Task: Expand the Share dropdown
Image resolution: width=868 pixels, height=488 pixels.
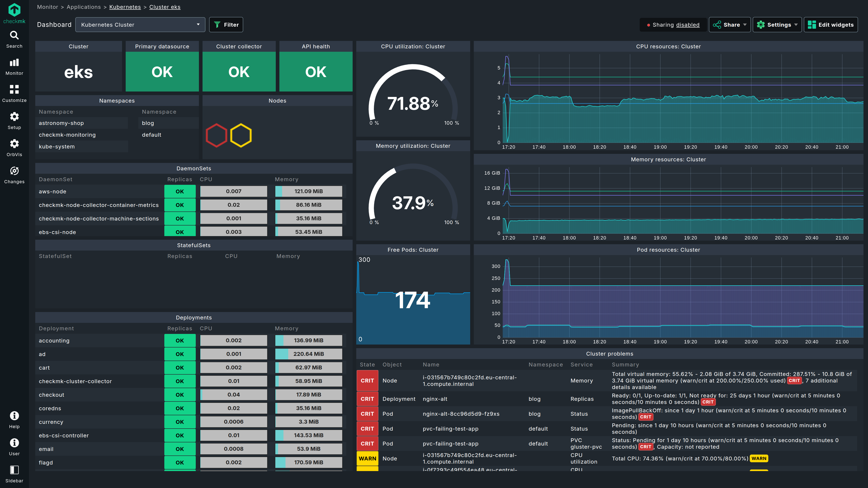Action: [729, 25]
